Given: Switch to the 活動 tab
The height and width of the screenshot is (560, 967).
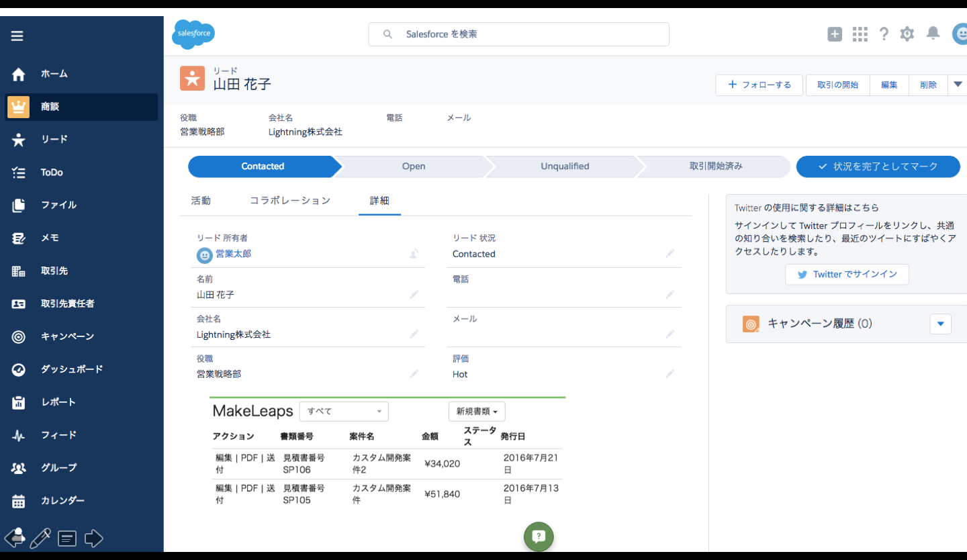Looking at the screenshot, I should point(201,201).
